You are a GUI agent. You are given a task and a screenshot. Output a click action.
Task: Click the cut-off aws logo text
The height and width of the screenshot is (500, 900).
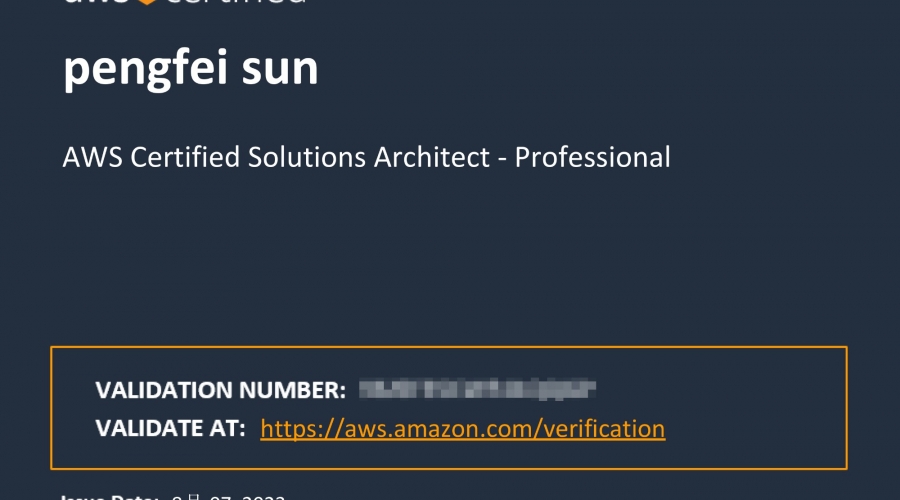[95, 3]
